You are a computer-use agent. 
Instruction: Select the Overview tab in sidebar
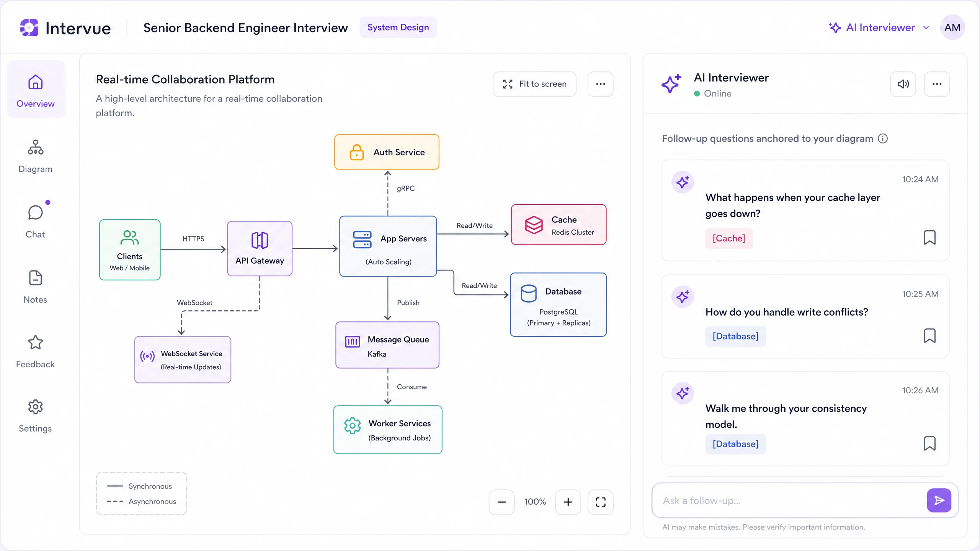tap(36, 90)
